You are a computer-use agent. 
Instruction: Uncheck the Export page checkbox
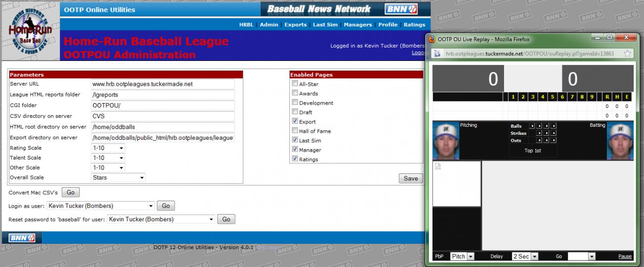tap(295, 121)
